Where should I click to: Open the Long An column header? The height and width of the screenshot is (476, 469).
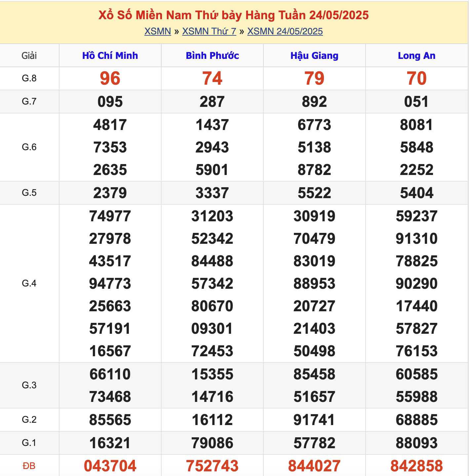(x=416, y=56)
